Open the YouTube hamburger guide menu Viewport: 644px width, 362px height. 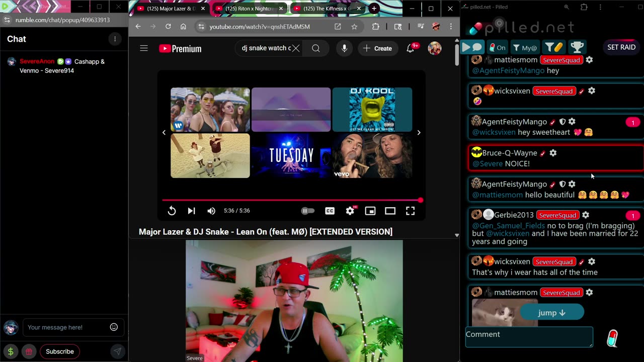pyautogui.click(x=144, y=48)
